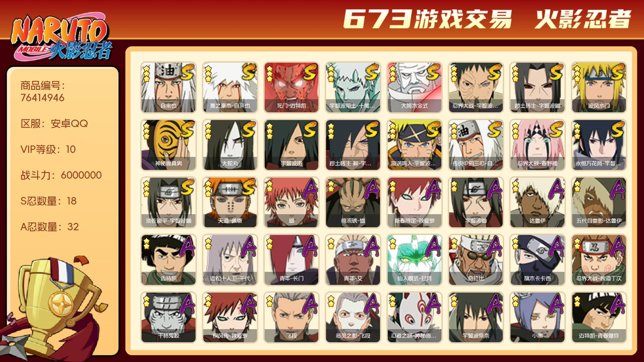Click the 673游戏交易 header title
The width and height of the screenshot is (644, 362).
(428, 19)
